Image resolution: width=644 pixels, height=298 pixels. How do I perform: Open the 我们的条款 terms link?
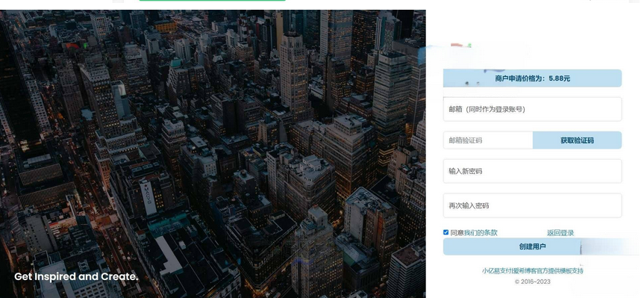pyautogui.click(x=481, y=232)
